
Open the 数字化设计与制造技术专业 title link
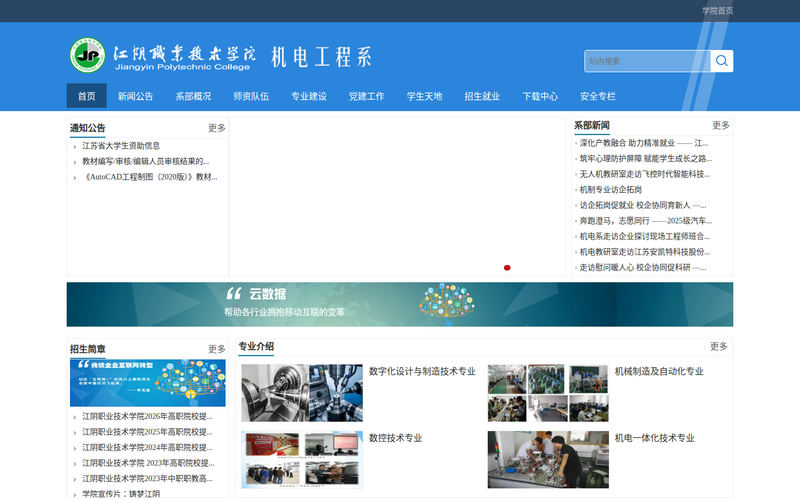422,371
